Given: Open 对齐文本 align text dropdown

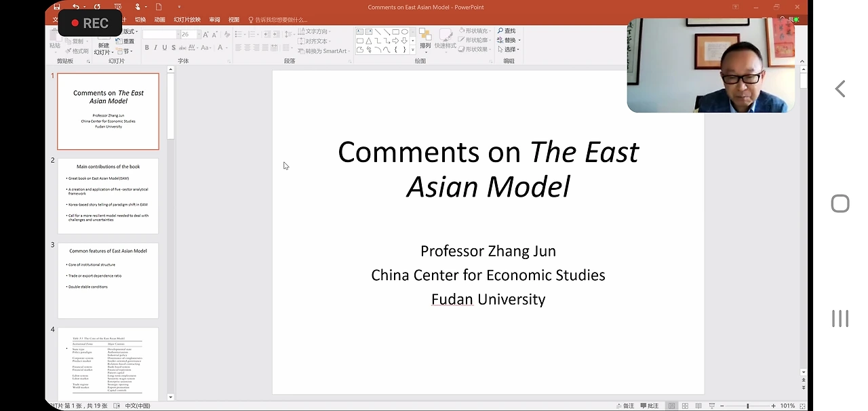Looking at the screenshot, I should (x=315, y=41).
